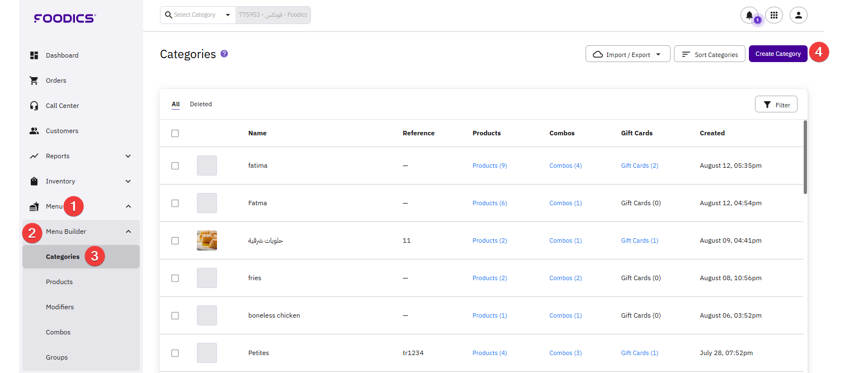Image resolution: width=868 pixels, height=373 pixels.
Task: Check the select-all checkbox in table header
Action: click(x=175, y=133)
